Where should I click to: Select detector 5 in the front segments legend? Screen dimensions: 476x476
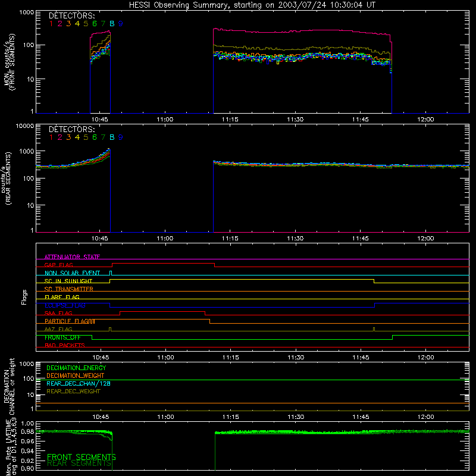coord(86,24)
